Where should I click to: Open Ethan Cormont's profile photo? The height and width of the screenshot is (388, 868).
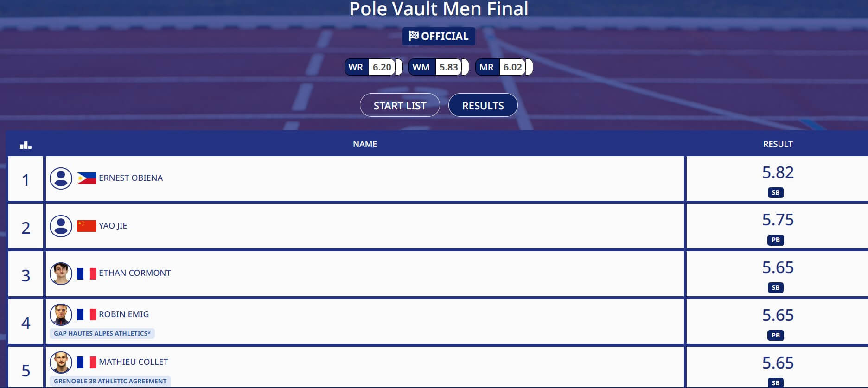coord(61,274)
